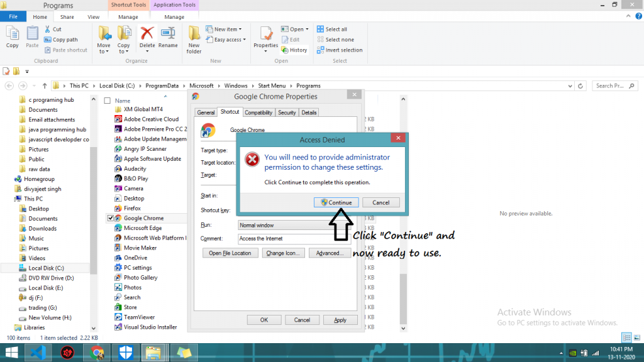The height and width of the screenshot is (362, 644).
Task: Click Invert selection in the ribbon
Action: tap(340, 50)
